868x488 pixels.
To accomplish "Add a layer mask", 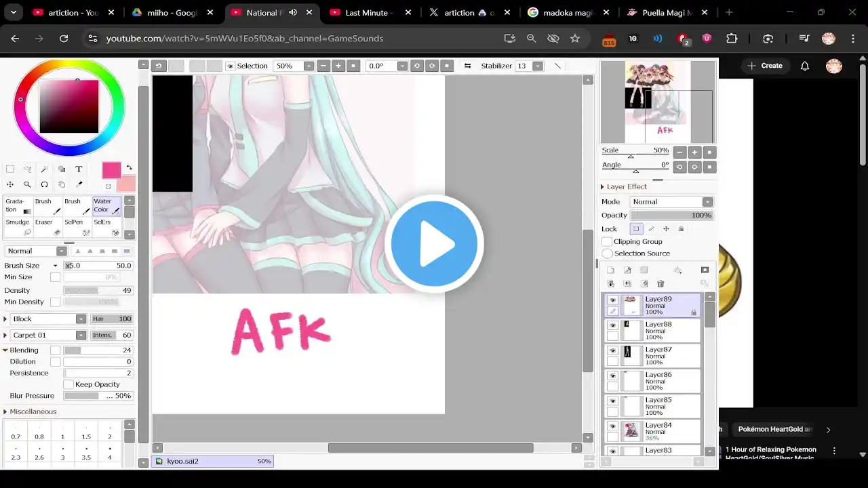I will coord(705,270).
